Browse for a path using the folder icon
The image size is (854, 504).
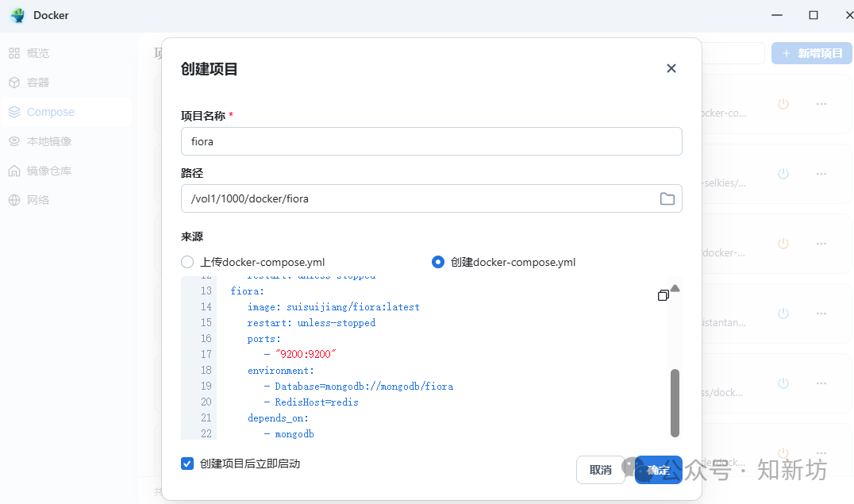coord(667,198)
